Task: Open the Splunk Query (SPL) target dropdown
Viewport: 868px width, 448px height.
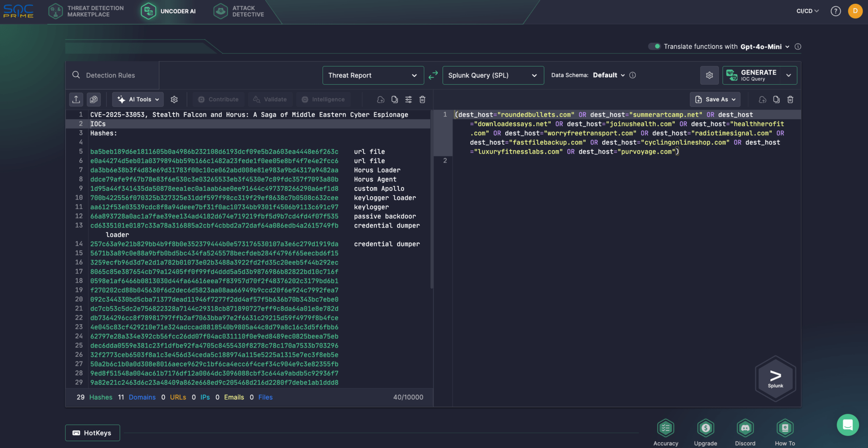Action: coord(492,75)
